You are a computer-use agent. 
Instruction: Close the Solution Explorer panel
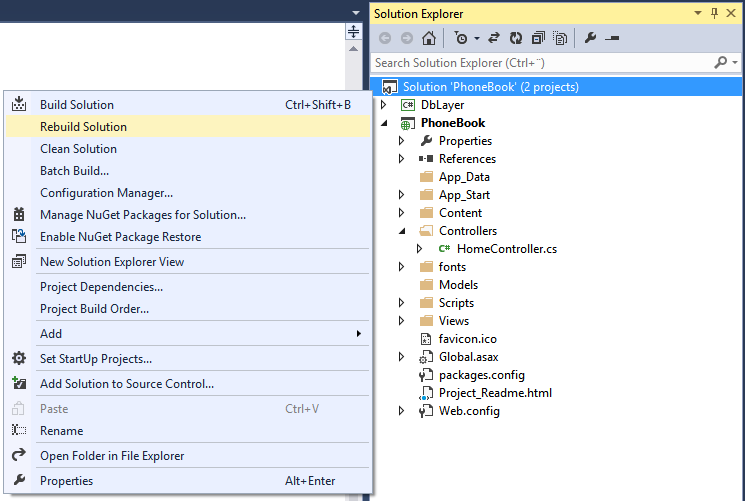point(731,13)
